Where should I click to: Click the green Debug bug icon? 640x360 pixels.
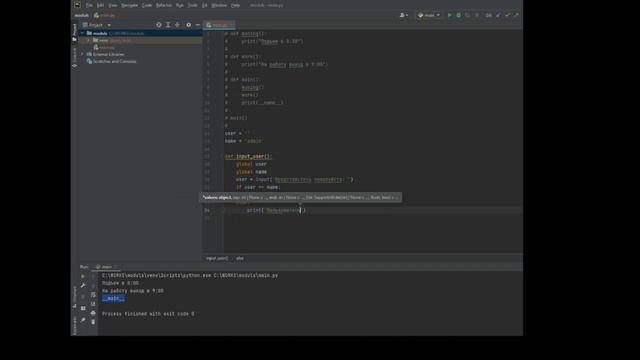[458, 15]
